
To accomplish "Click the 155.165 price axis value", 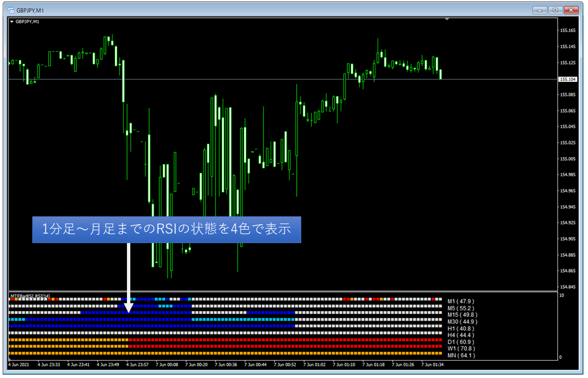I will click(567, 31).
